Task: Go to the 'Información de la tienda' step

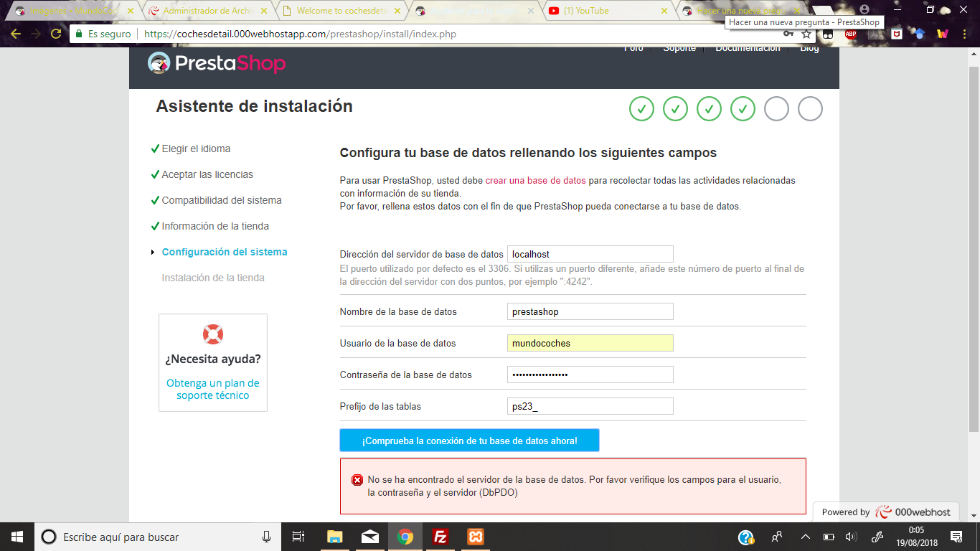Action: coord(215,226)
